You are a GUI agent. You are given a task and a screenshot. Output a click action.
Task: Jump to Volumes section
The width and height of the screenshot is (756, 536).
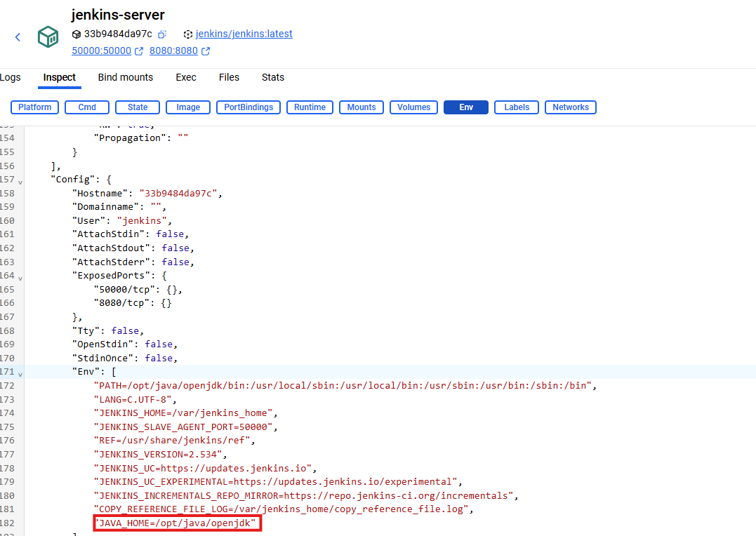(x=413, y=107)
